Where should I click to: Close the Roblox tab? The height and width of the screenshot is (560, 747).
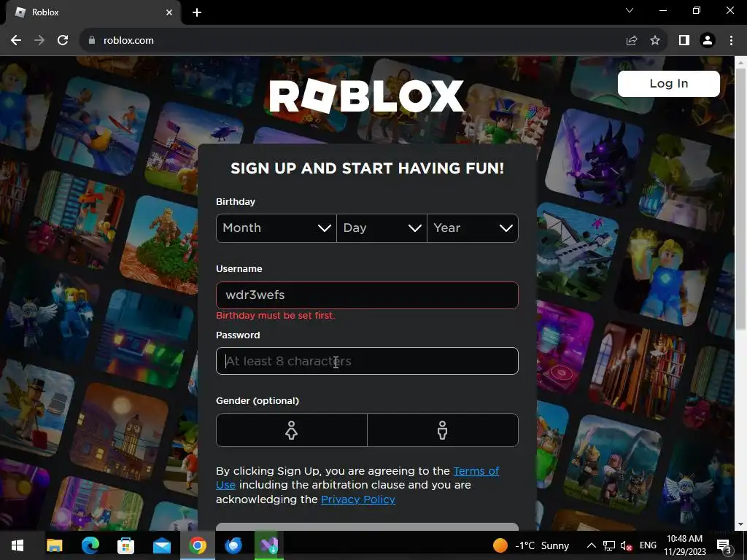click(169, 12)
